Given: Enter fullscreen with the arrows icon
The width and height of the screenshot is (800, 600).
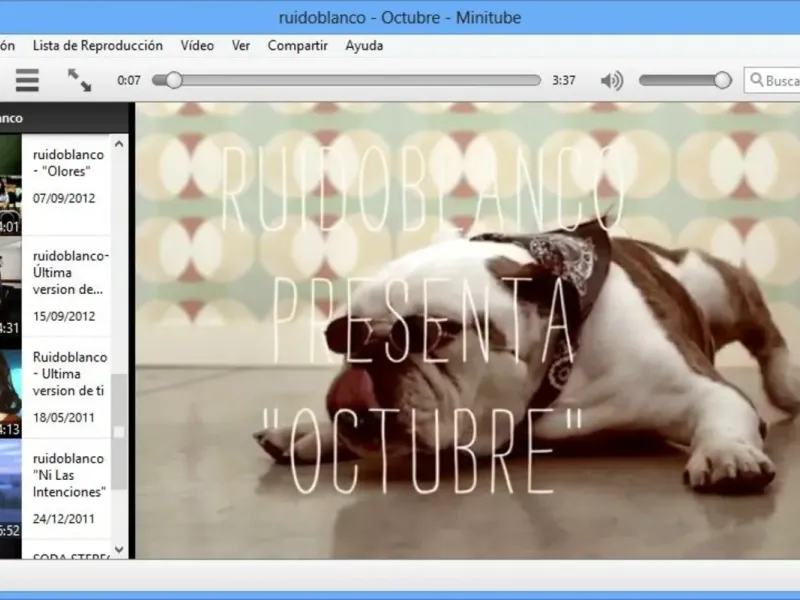Looking at the screenshot, I should (79, 80).
